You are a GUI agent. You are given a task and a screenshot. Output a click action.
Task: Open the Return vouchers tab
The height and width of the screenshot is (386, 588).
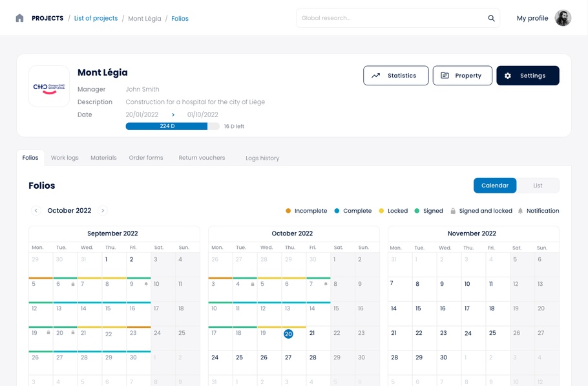point(202,158)
